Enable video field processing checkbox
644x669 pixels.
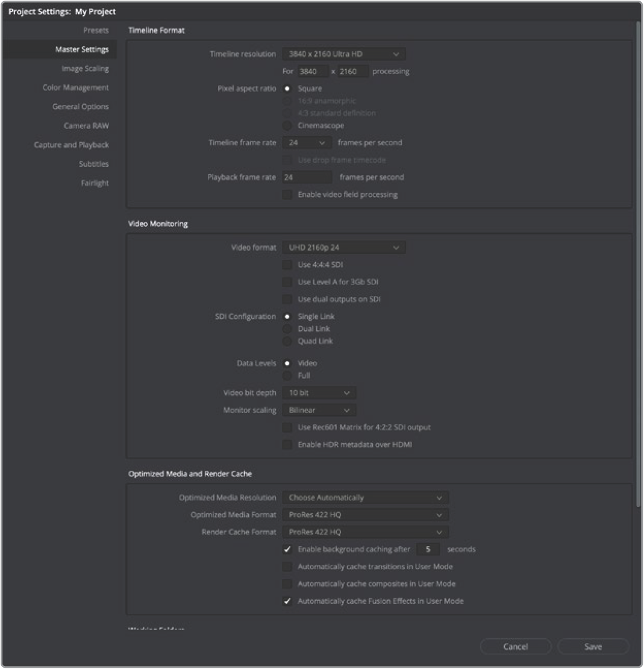coord(287,195)
